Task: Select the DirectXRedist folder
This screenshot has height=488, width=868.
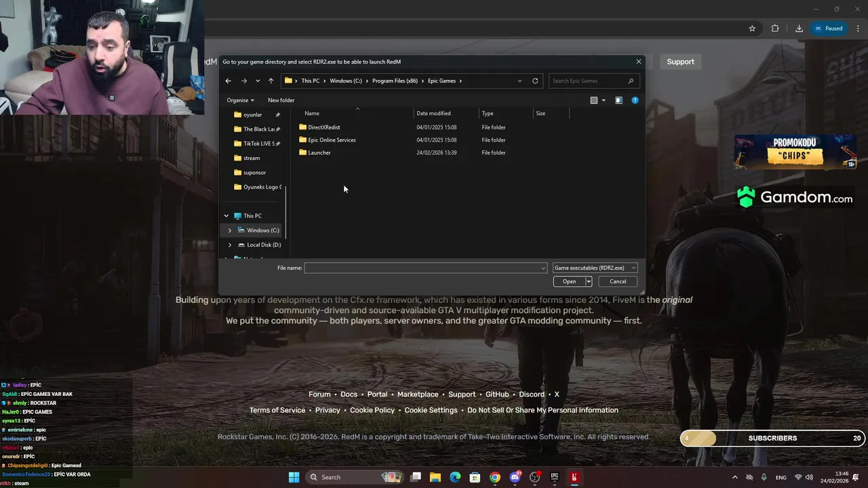Action: point(324,127)
